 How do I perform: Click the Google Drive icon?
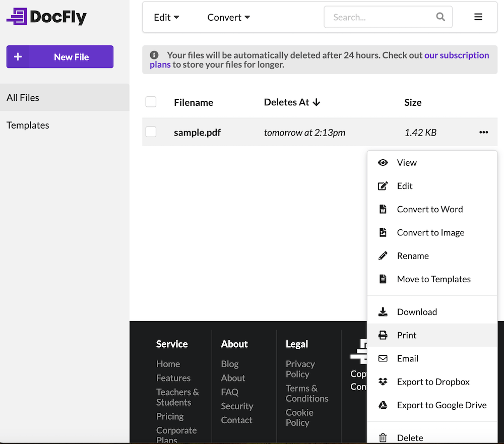coord(383,405)
